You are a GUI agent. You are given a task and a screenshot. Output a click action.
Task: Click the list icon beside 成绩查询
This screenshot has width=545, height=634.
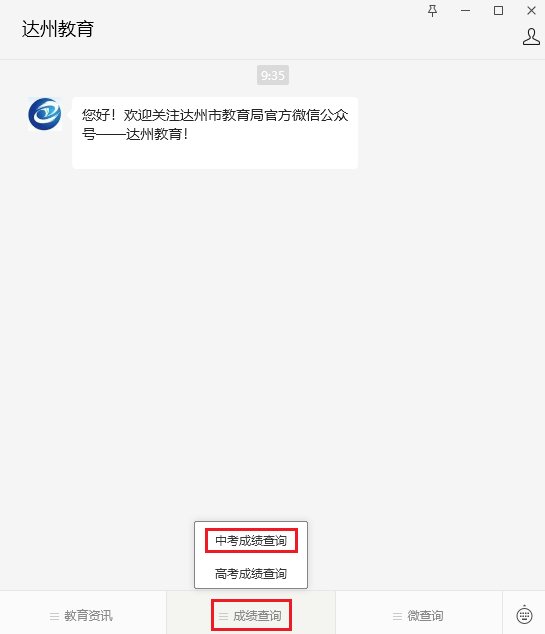(x=223, y=616)
